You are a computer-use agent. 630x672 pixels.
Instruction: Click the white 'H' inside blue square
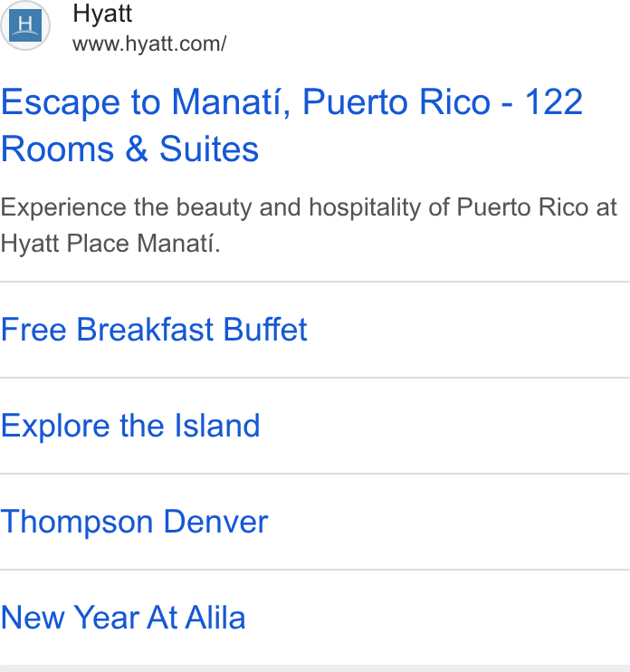(25, 24)
